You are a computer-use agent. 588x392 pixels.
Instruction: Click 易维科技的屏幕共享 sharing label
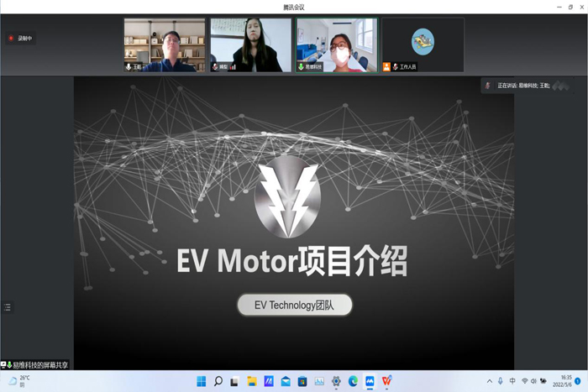point(40,365)
